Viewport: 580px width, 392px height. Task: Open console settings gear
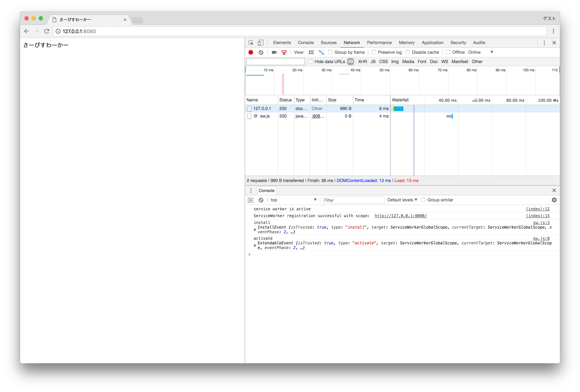pyautogui.click(x=554, y=200)
